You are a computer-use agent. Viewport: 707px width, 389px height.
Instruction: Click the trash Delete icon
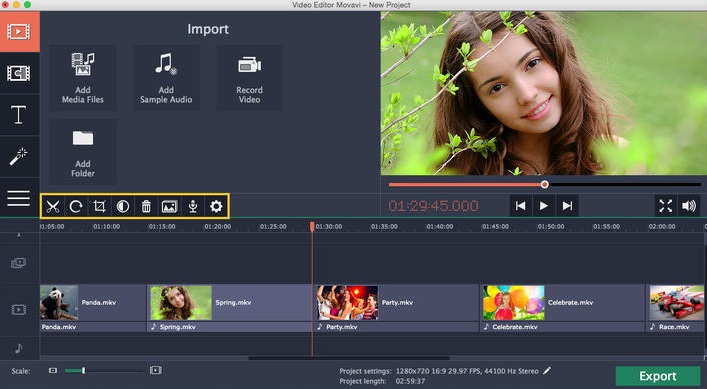point(146,206)
